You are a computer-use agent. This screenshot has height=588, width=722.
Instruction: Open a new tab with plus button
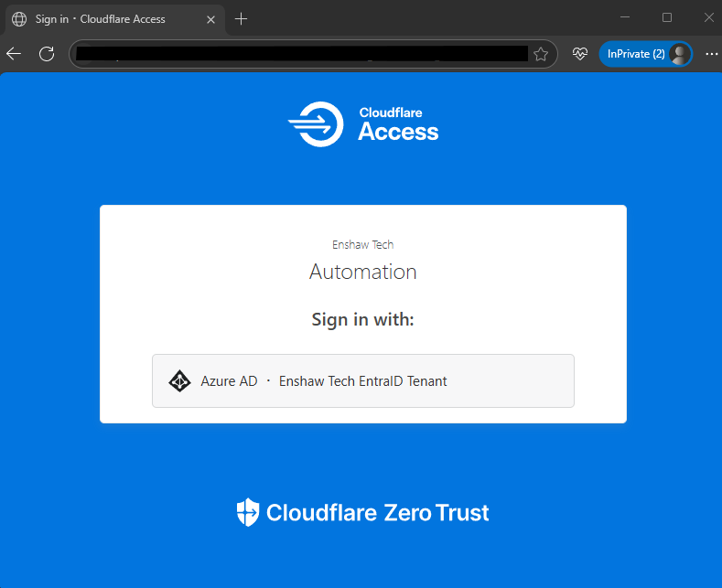click(241, 18)
